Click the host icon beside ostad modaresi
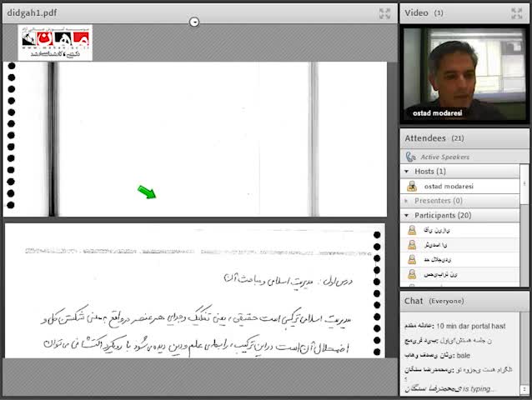The width and height of the screenshot is (532, 400). coord(412,187)
